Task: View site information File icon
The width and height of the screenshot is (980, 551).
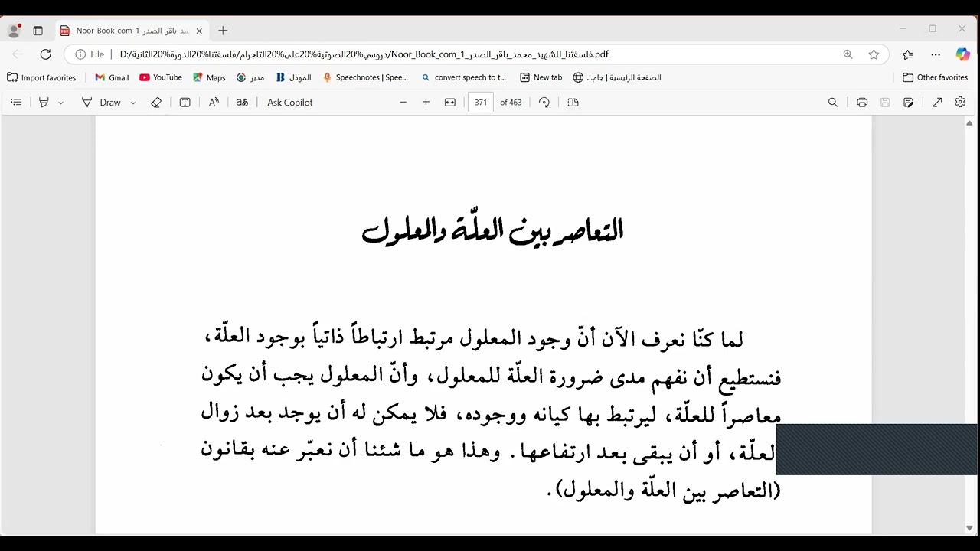Action: 90,54
